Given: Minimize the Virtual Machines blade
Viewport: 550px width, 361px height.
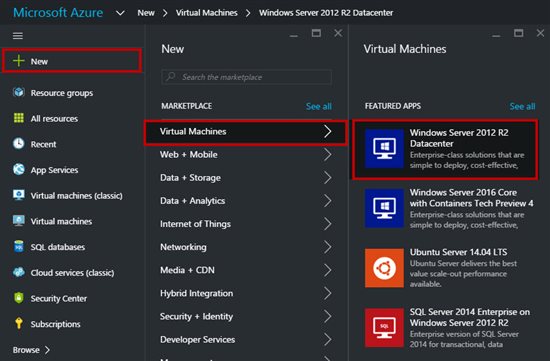Looking at the screenshot, I should click(496, 35).
